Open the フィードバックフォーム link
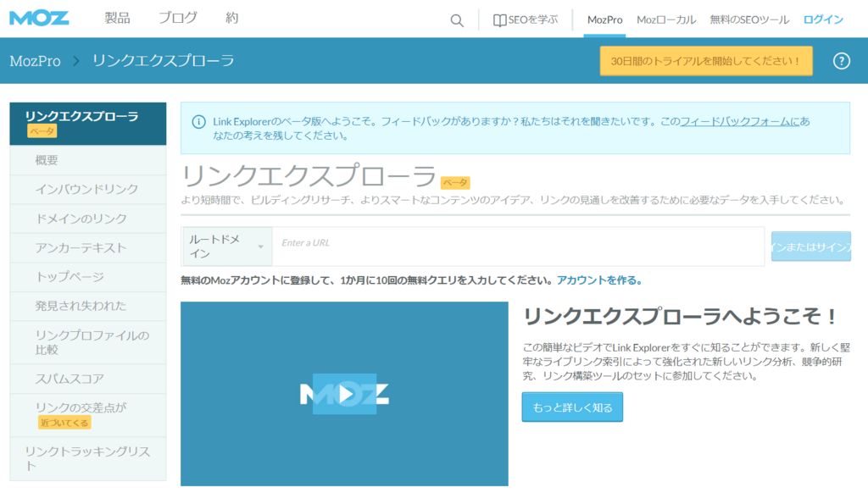The height and width of the screenshot is (493, 868). 739,121
